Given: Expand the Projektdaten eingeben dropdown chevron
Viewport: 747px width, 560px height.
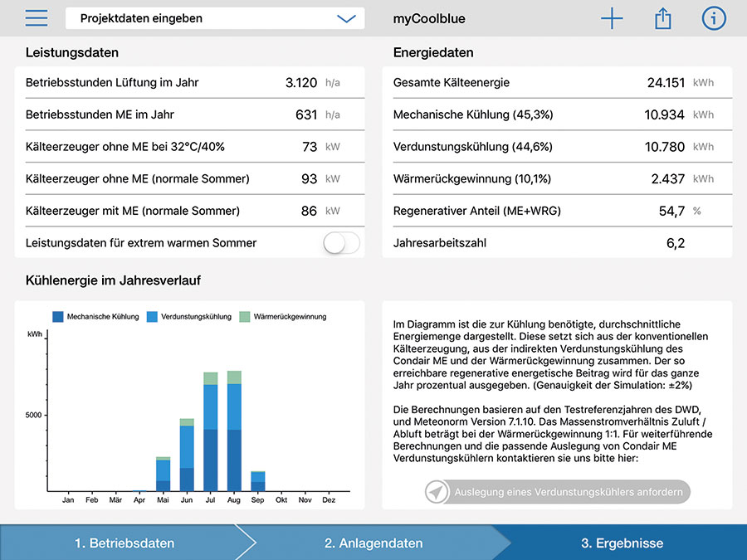Looking at the screenshot, I should (x=346, y=18).
